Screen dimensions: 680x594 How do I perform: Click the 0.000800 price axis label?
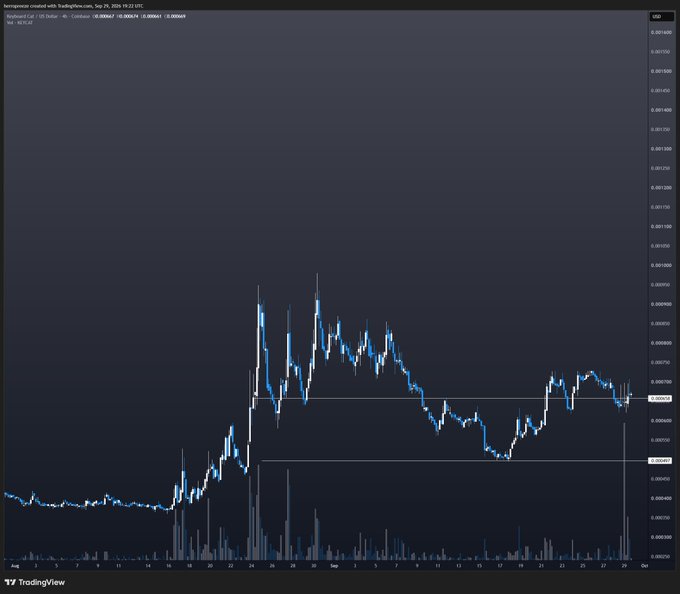click(661, 343)
